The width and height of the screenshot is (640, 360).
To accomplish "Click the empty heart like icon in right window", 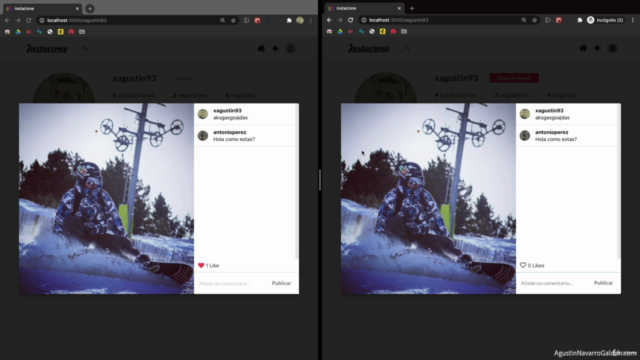I will pyautogui.click(x=523, y=265).
